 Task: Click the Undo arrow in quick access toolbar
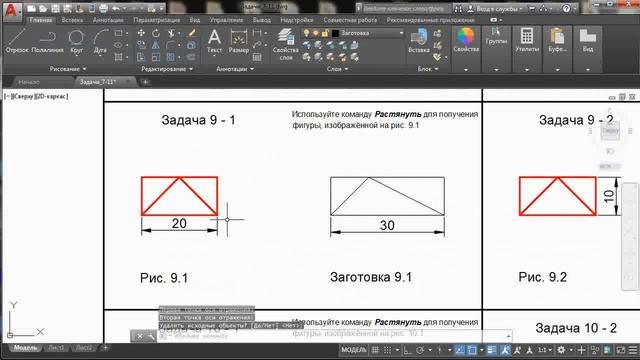[116, 9]
